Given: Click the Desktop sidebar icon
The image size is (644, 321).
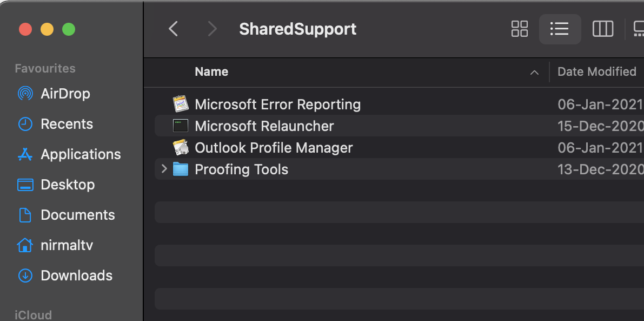Looking at the screenshot, I should (25, 185).
